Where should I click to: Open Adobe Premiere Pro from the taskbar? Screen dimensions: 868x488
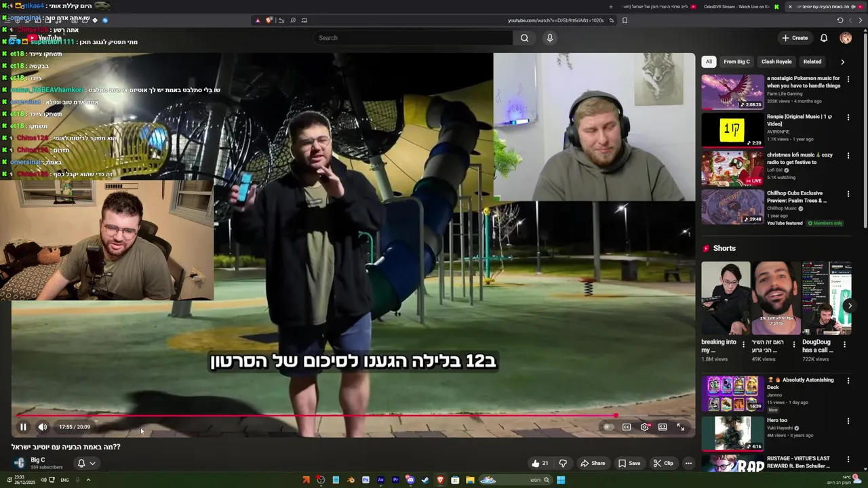[395, 480]
